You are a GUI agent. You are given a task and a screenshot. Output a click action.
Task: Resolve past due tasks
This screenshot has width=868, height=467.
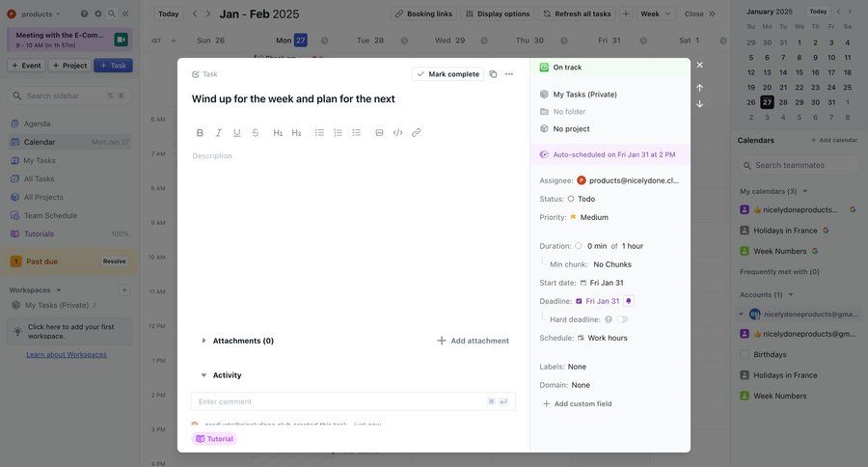pyautogui.click(x=114, y=261)
